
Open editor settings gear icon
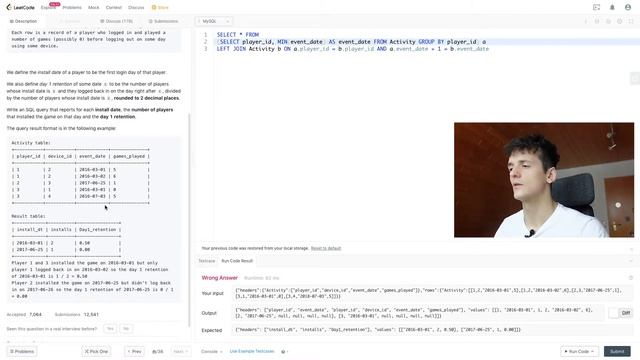click(x=620, y=21)
